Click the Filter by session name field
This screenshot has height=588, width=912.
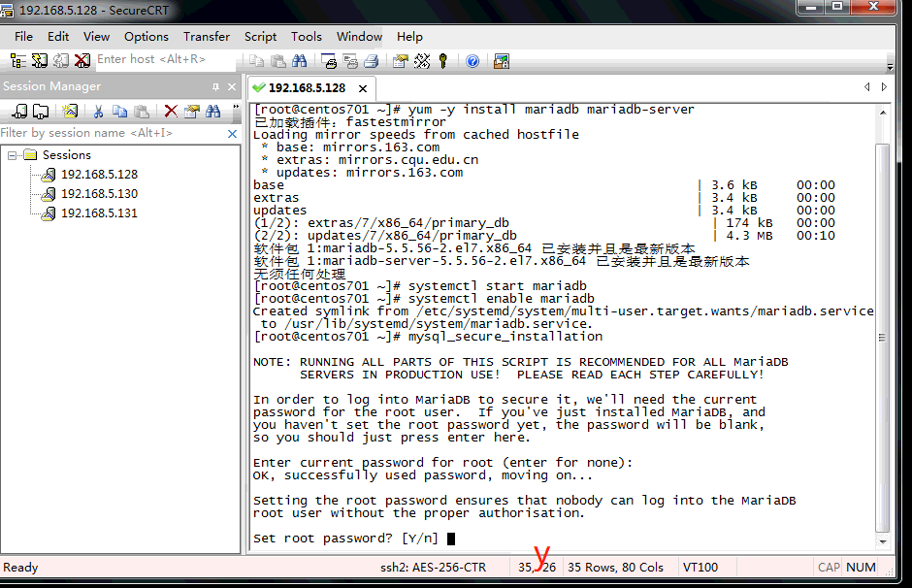[x=112, y=133]
